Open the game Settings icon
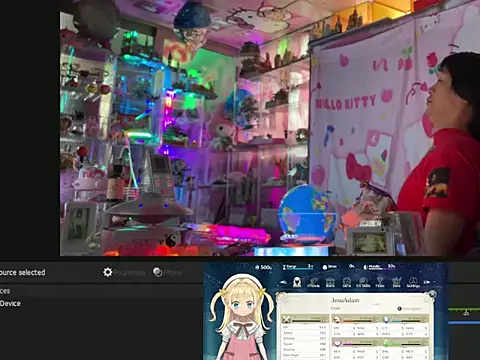480x360 pixels. point(413,282)
